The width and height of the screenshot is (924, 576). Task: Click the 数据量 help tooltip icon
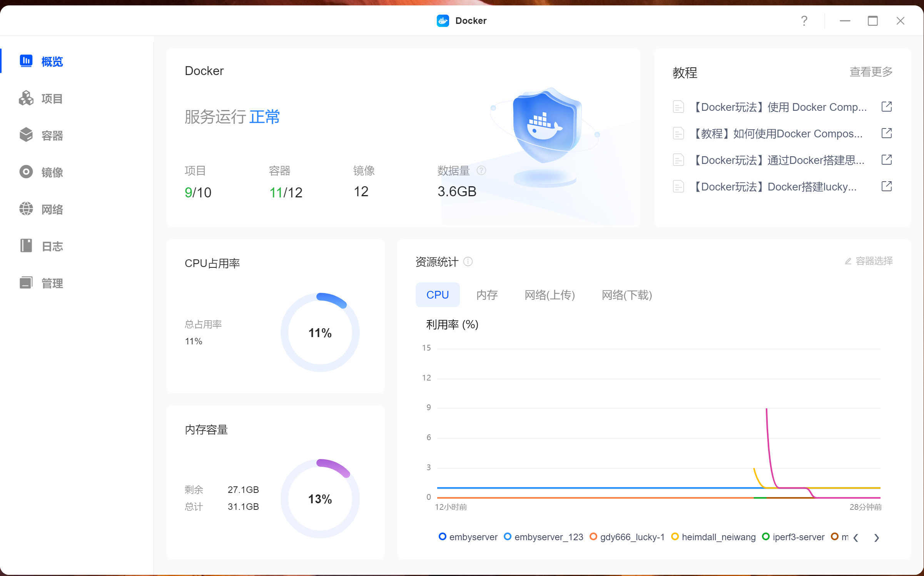point(481,170)
